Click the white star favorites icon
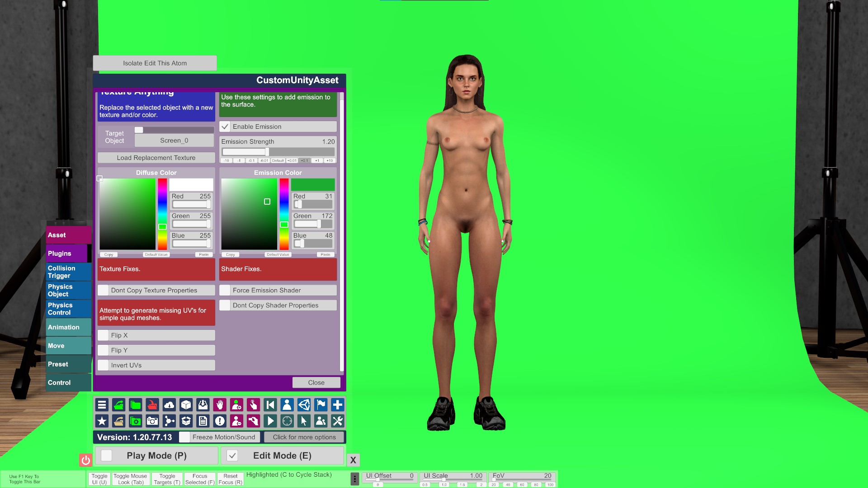 click(102, 422)
